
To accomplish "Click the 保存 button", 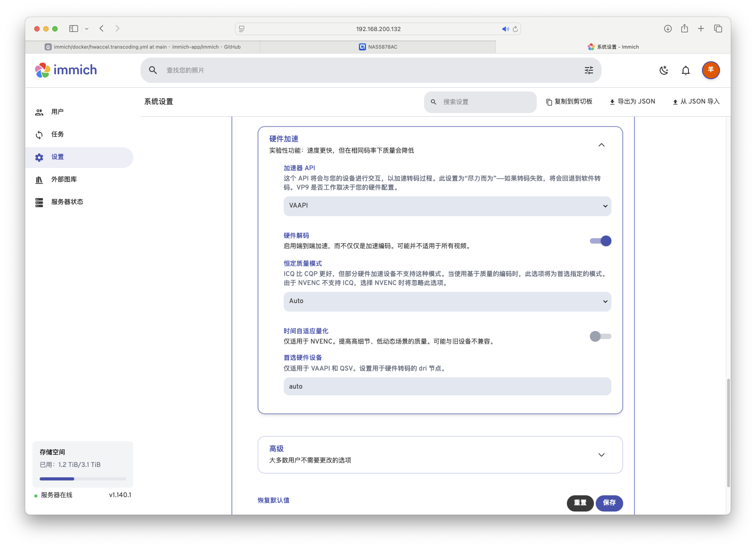I will (x=609, y=503).
